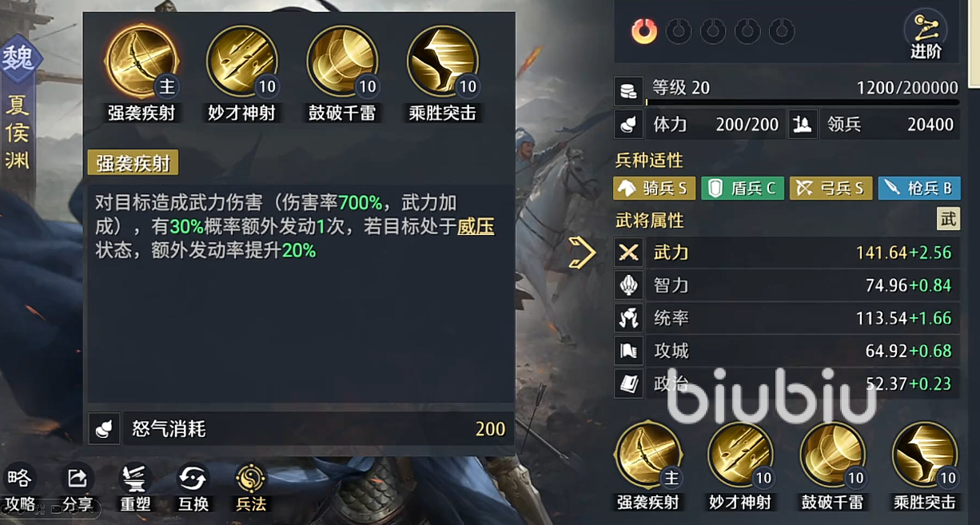Select the 乘胜突击 skill icon in popup
The image size is (980, 525).
point(443,62)
